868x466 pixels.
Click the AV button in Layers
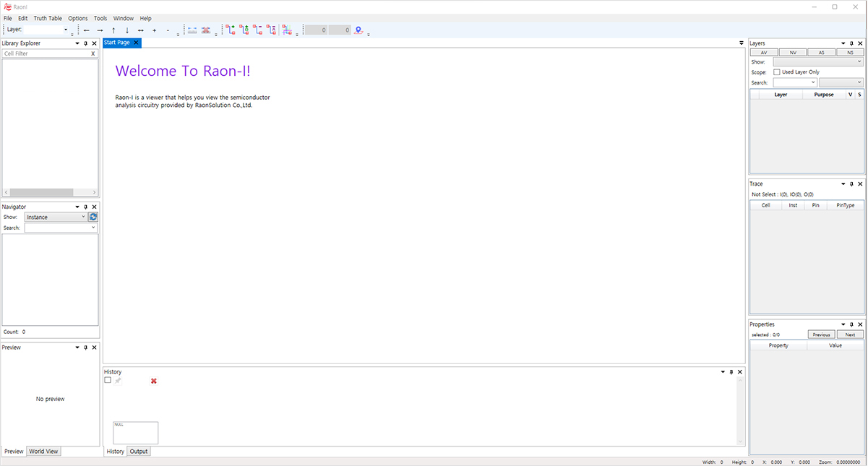coord(764,53)
